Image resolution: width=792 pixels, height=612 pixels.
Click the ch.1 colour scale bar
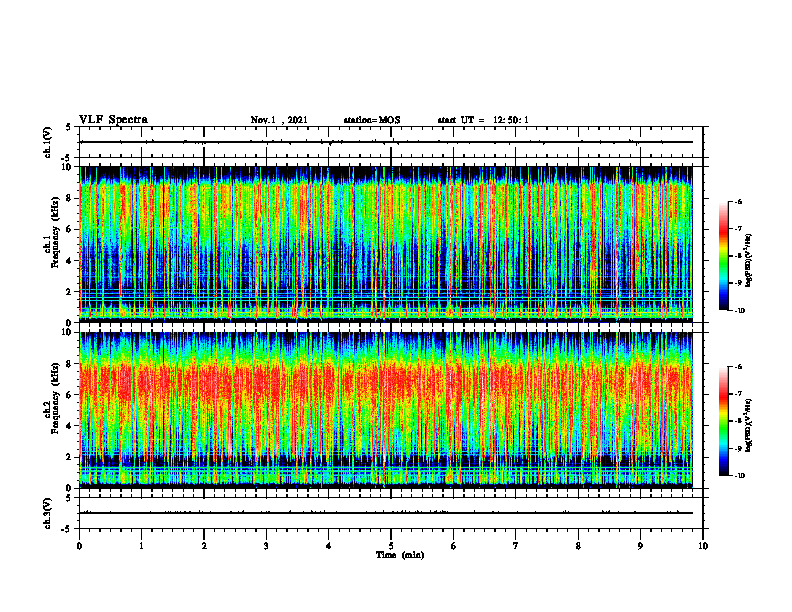pyautogui.click(x=723, y=256)
